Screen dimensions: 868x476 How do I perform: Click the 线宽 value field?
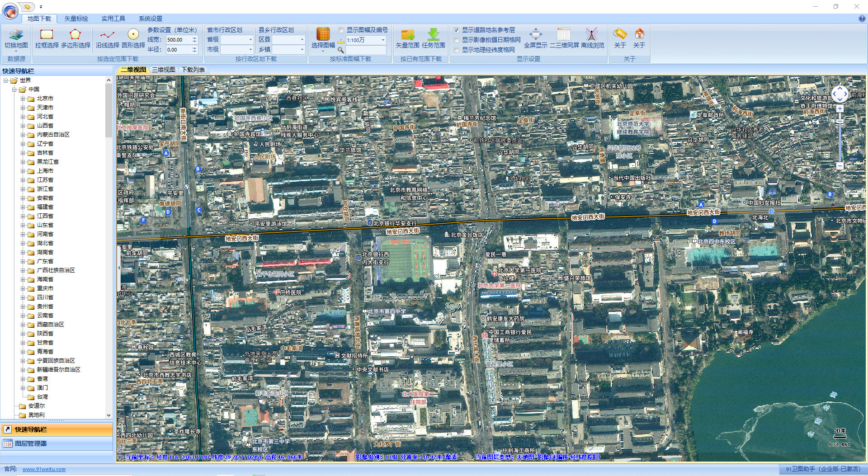179,40
